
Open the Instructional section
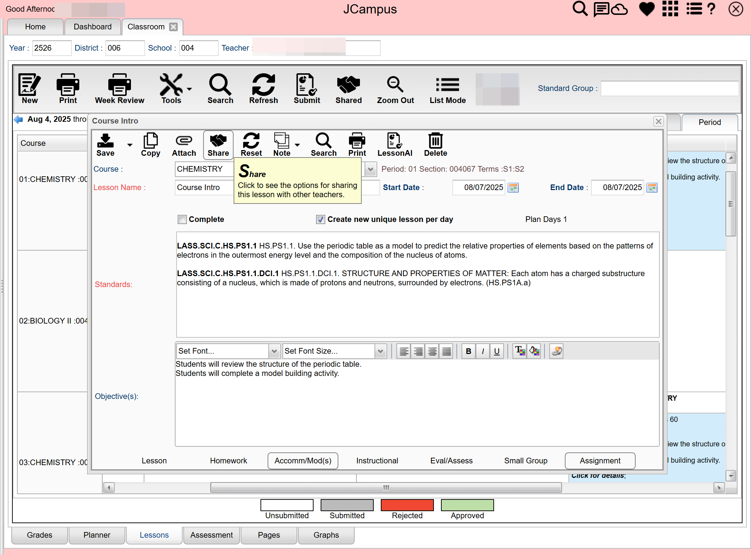[x=377, y=461]
